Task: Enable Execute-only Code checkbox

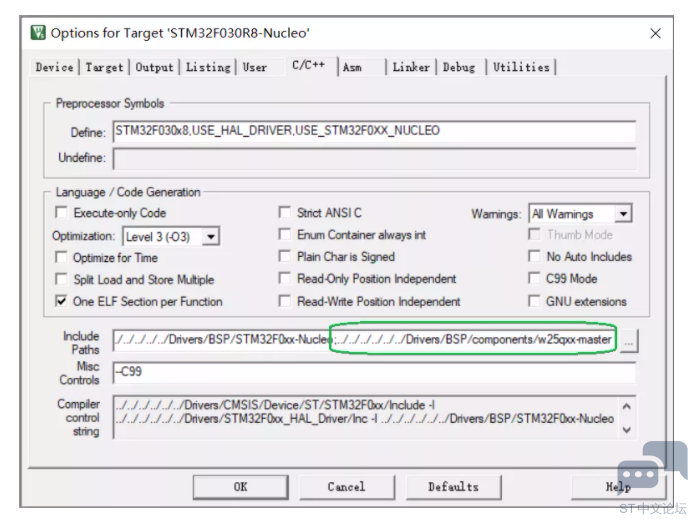Action: click(61, 213)
